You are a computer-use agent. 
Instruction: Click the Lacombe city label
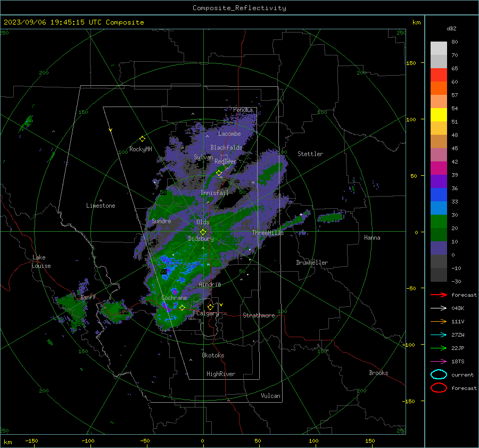(x=229, y=134)
